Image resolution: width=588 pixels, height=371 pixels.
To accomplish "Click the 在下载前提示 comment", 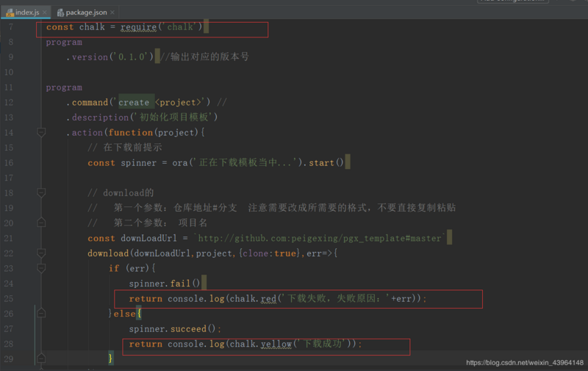I will click(x=124, y=147).
